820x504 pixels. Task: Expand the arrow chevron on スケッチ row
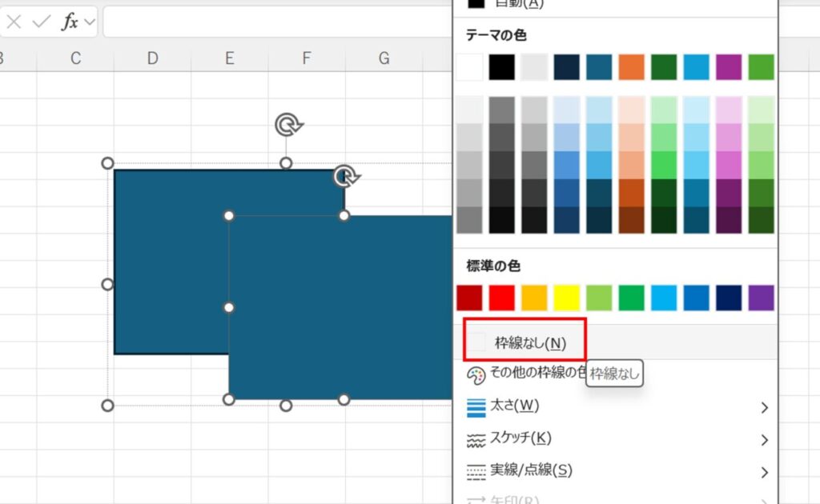(x=765, y=440)
